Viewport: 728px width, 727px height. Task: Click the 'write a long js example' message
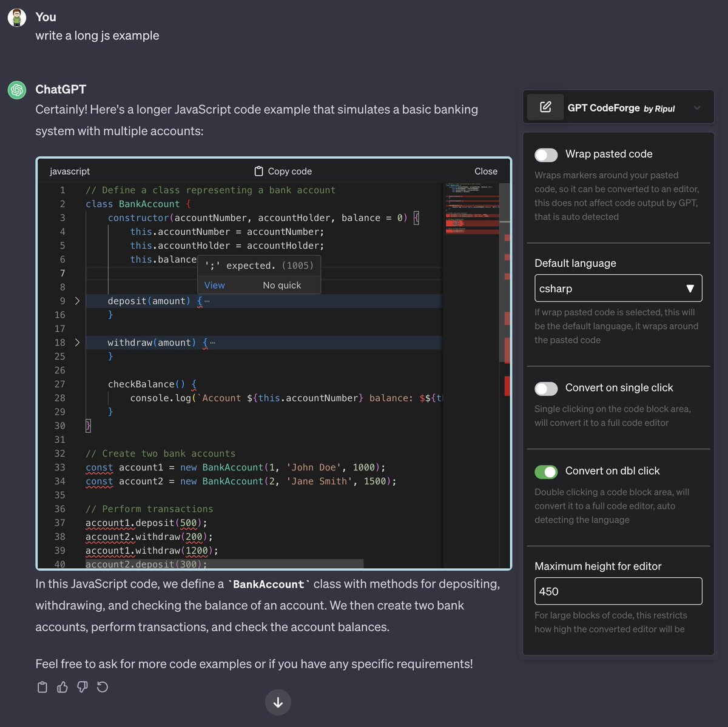point(97,35)
